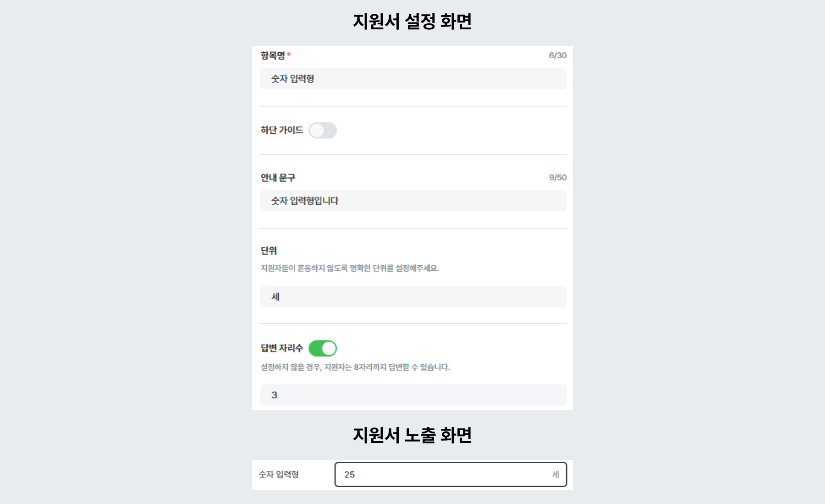Click the 6/30 character counter
Viewport: 825px width, 504px height.
coord(557,55)
